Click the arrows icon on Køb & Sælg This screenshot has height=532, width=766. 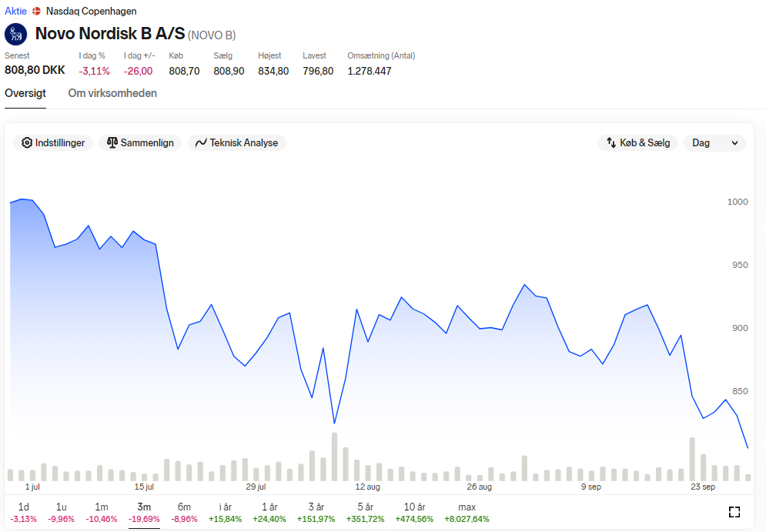[x=611, y=142]
